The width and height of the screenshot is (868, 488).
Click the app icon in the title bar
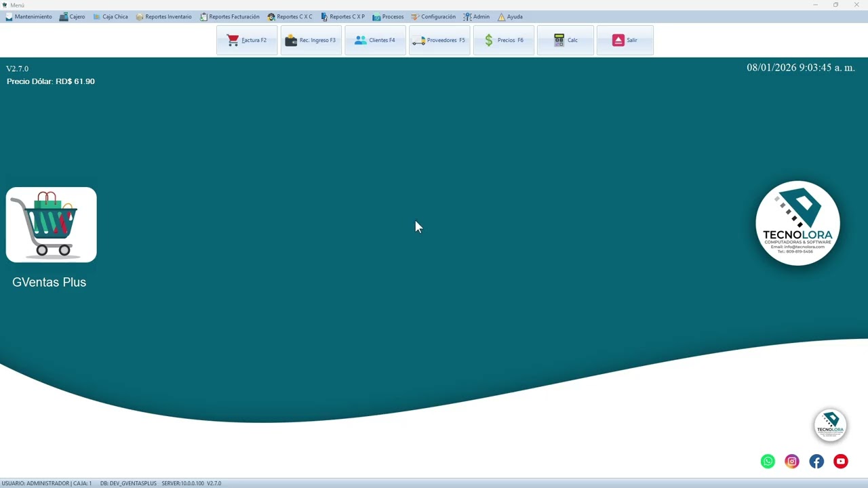click(5, 5)
